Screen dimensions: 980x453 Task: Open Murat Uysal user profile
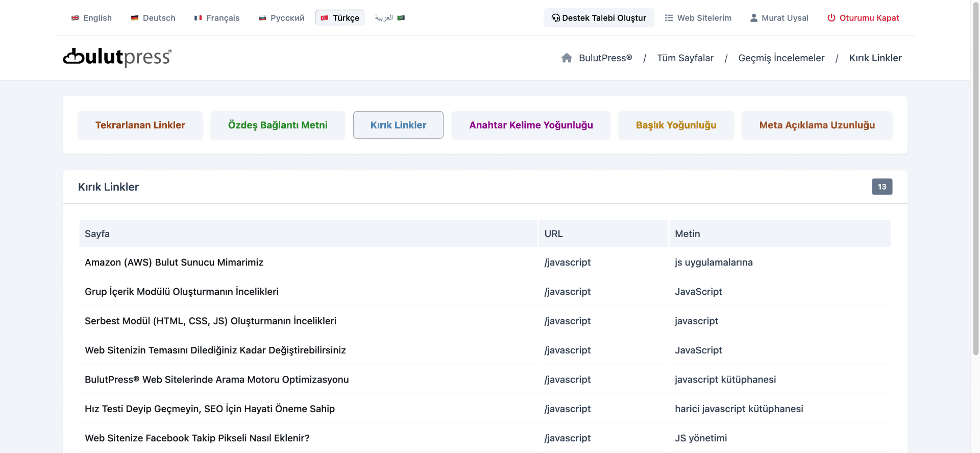coord(779,18)
